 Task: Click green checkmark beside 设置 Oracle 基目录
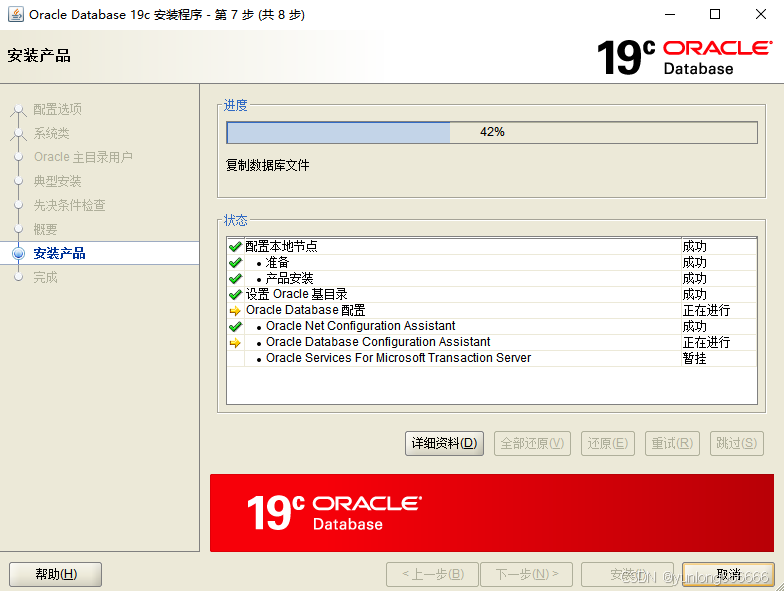coord(235,294)
